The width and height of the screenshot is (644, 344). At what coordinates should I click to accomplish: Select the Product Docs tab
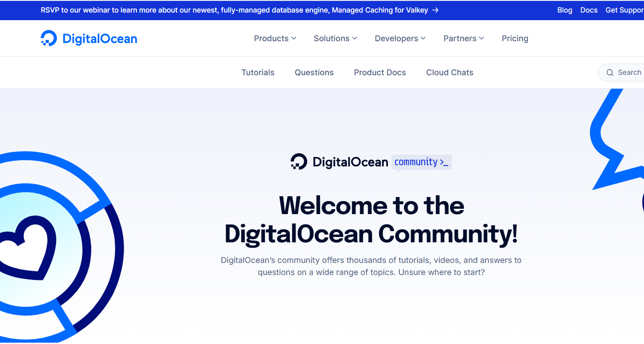[380, 72]
